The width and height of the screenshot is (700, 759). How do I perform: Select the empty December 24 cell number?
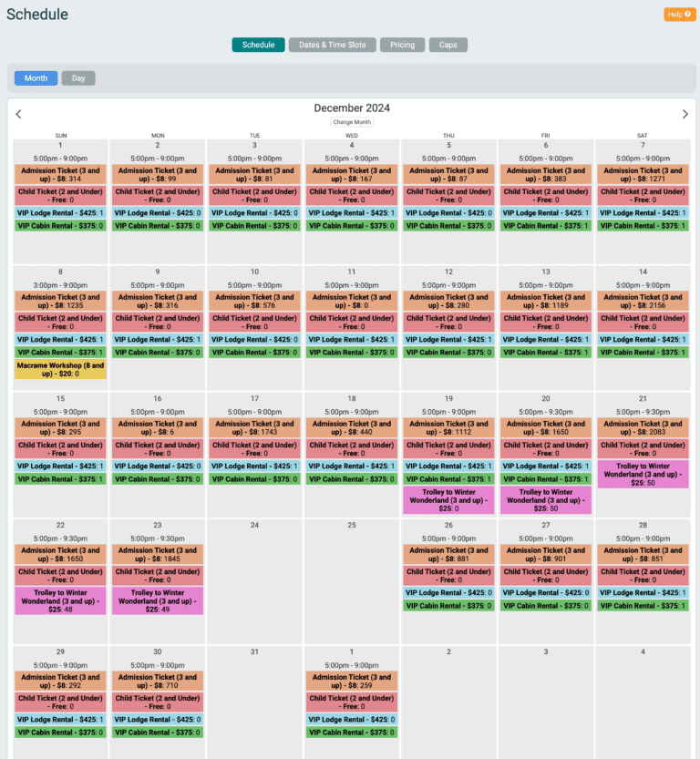[254, 525]
